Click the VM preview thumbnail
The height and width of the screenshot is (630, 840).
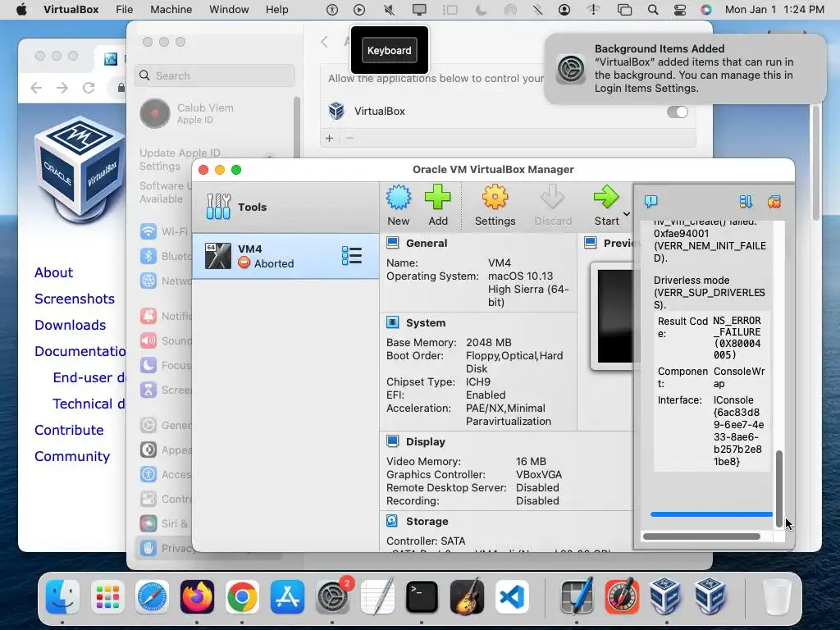(614, 316)
